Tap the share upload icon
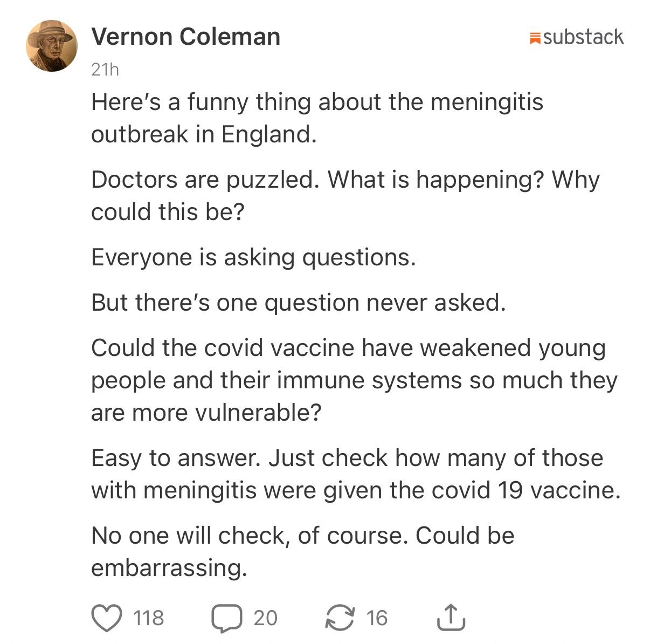This screenshot has width=650, height=644. pyautogui.click(x=451, y=618)
